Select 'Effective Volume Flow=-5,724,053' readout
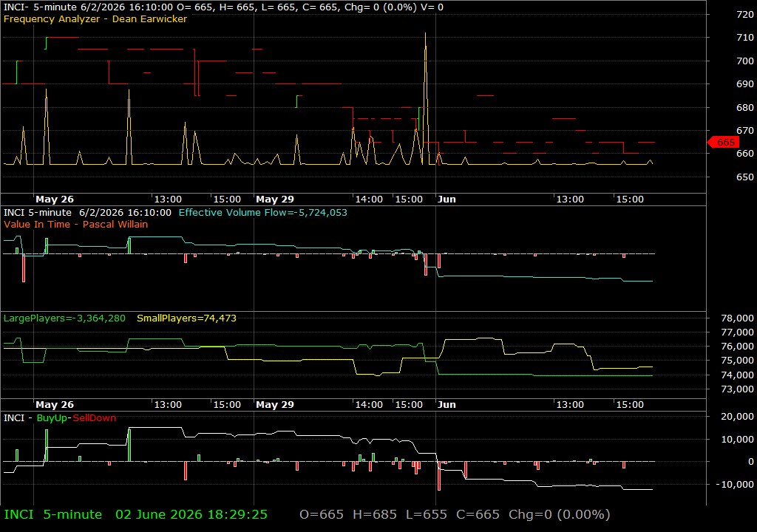Viewport: 757px width, 532px height. pyautogui.click(x=262, y=212)
